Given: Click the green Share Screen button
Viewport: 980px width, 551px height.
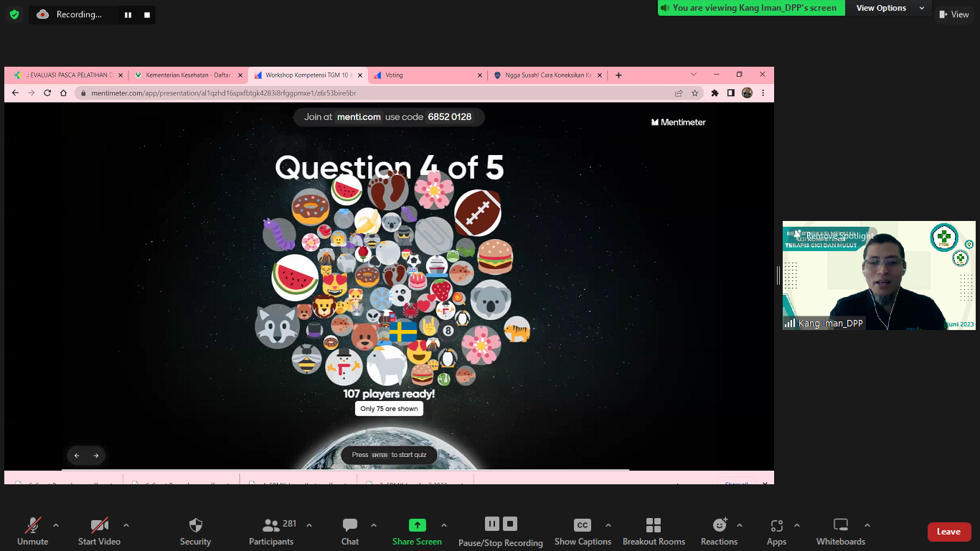Looking at the screenshot, I should click(417, 532).
